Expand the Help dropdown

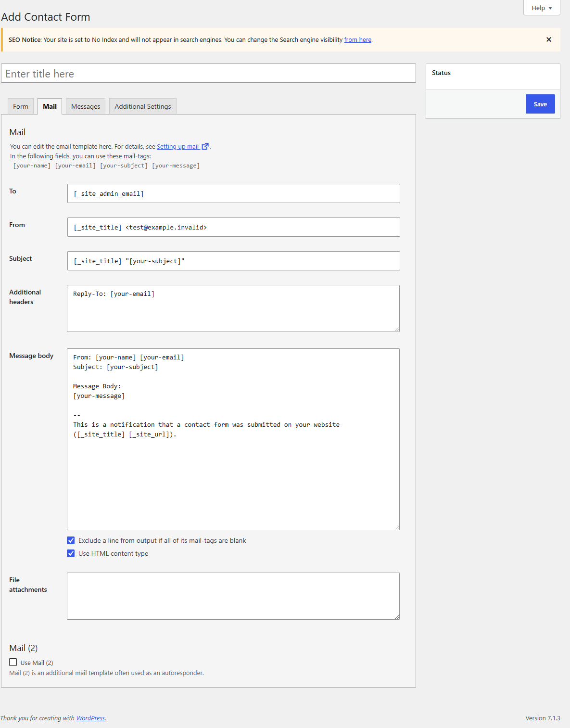542,8
